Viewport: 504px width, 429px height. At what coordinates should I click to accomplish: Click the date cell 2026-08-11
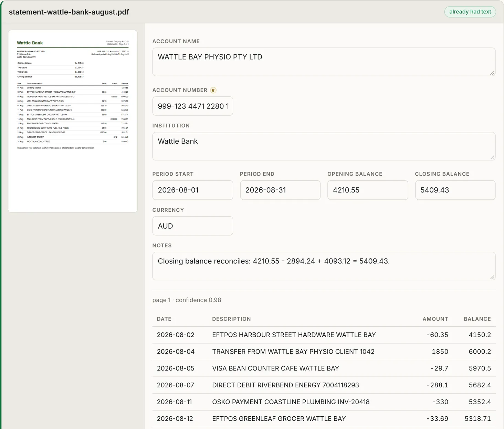(x=175, y=402)
